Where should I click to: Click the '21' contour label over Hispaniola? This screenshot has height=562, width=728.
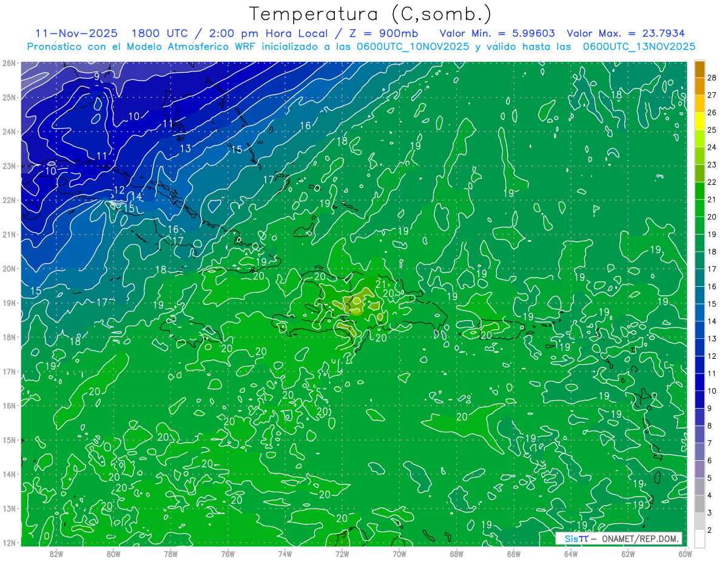382,284
